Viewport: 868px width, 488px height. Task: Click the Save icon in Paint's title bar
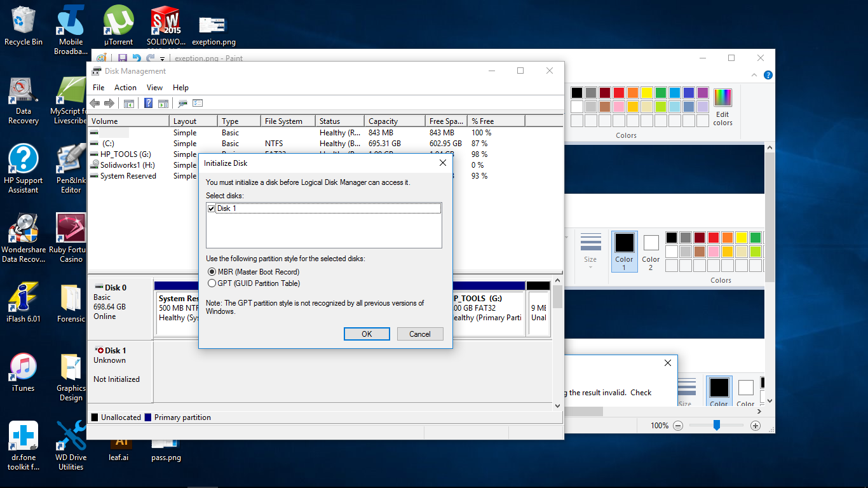pos(123,58)
